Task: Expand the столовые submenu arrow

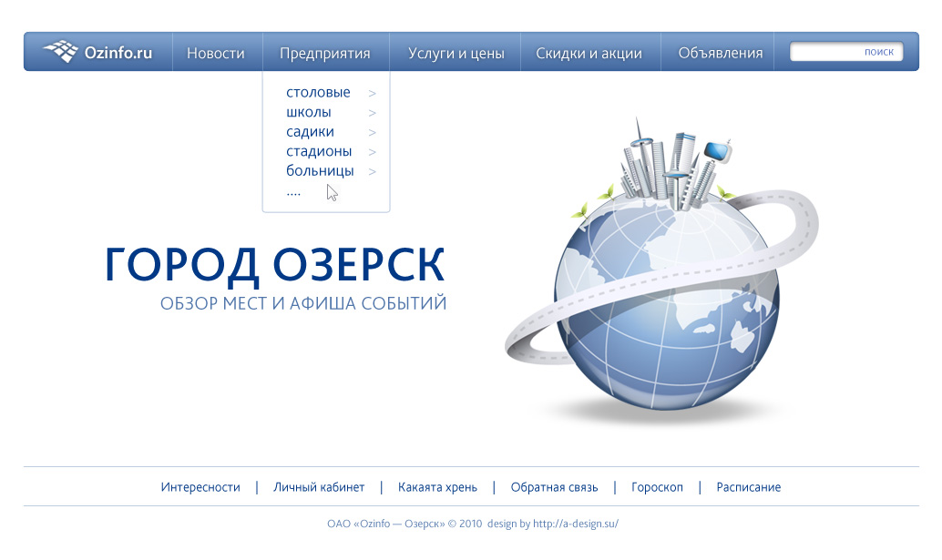Action: point(373,94)
